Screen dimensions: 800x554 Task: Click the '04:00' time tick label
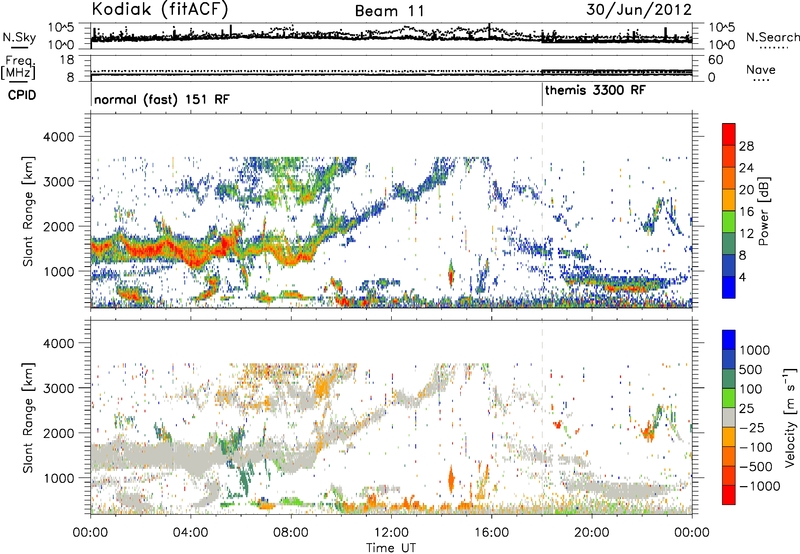[x=190, y=533]
